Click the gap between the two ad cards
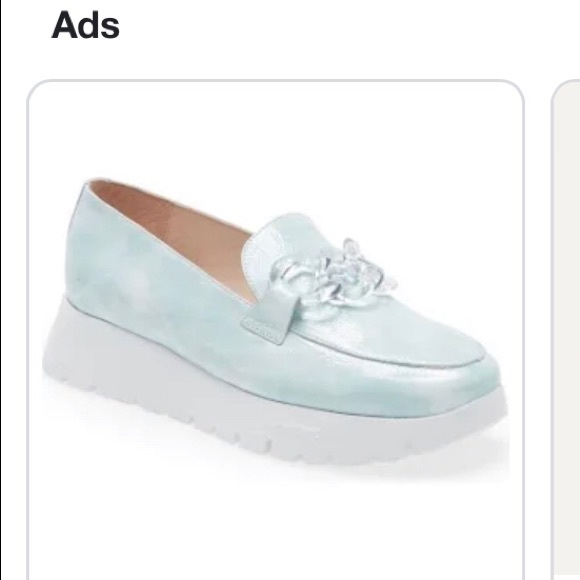The width and height of the screenshot is (580, 580). coord(538,329)
